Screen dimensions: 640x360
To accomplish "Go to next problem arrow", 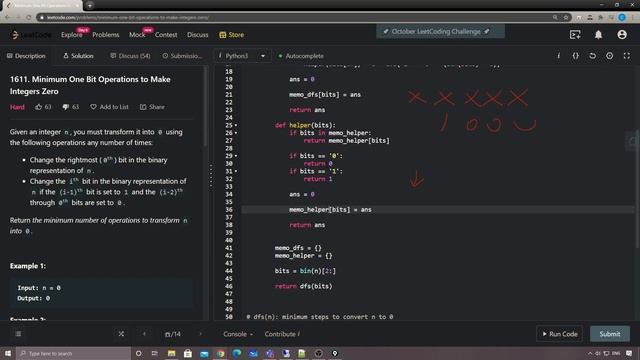I will pos(200,334).
